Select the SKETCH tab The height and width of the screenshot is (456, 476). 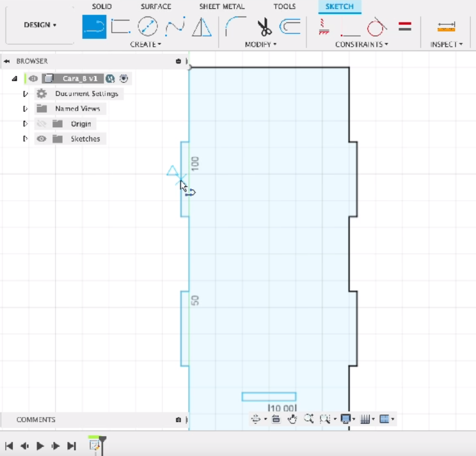[x=339, y=6]
